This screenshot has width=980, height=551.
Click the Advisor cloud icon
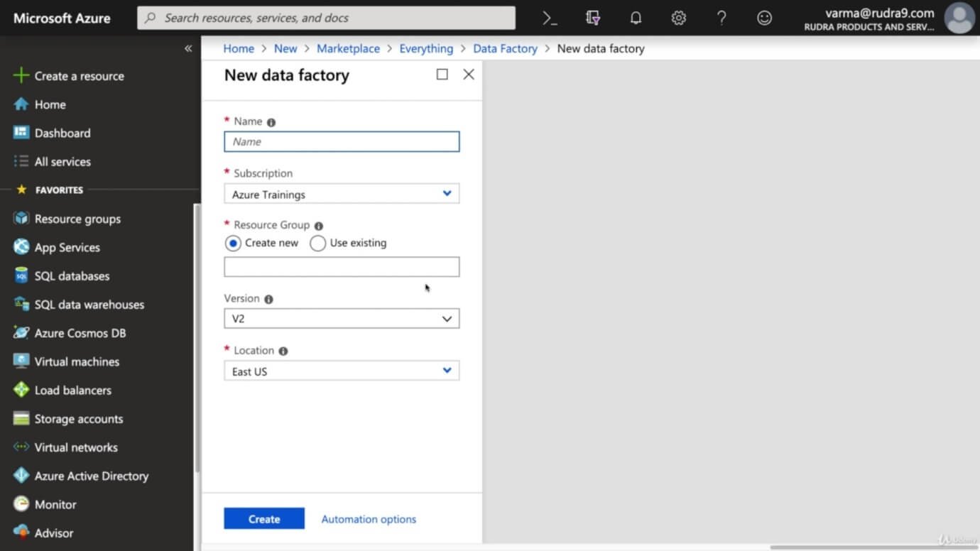(x=21, y=533)
